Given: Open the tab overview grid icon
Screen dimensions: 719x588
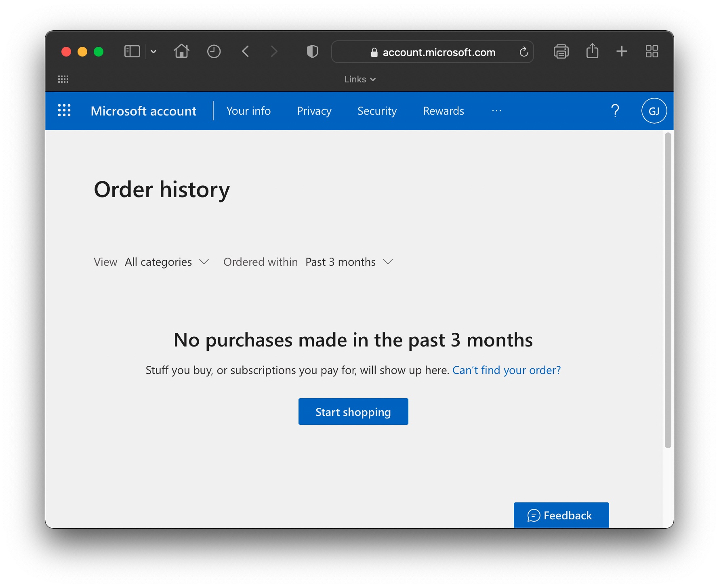Looking at the screenshot, I should point(652,51).
